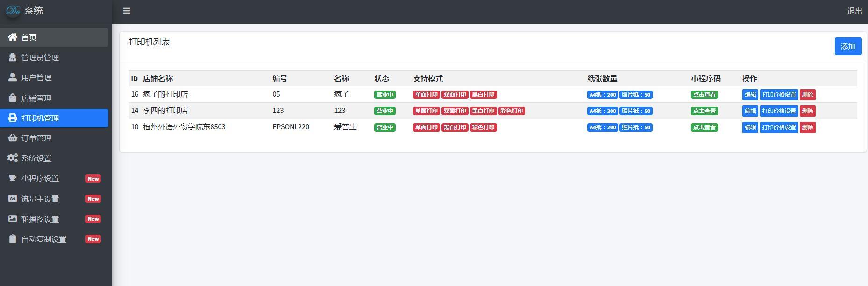Click the image icon for 轮播图设置

click(13, 219)
